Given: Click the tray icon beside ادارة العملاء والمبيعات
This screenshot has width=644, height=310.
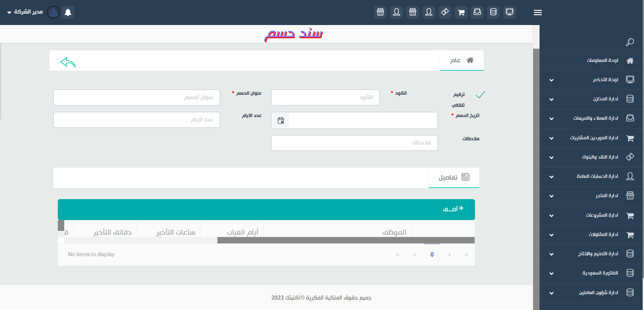Looking at the screenshot, I should click(630, 118).
